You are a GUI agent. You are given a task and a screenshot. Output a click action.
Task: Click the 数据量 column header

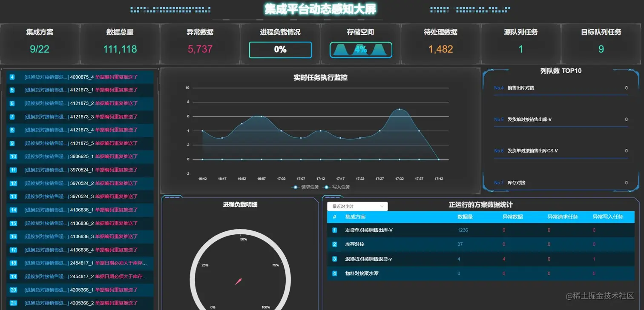click(465, 217)
